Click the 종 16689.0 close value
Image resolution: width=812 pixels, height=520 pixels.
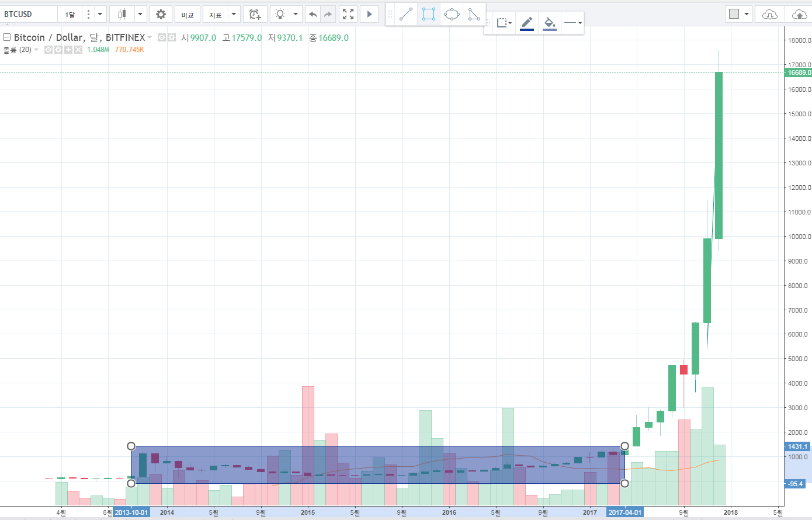coord(329,37)
